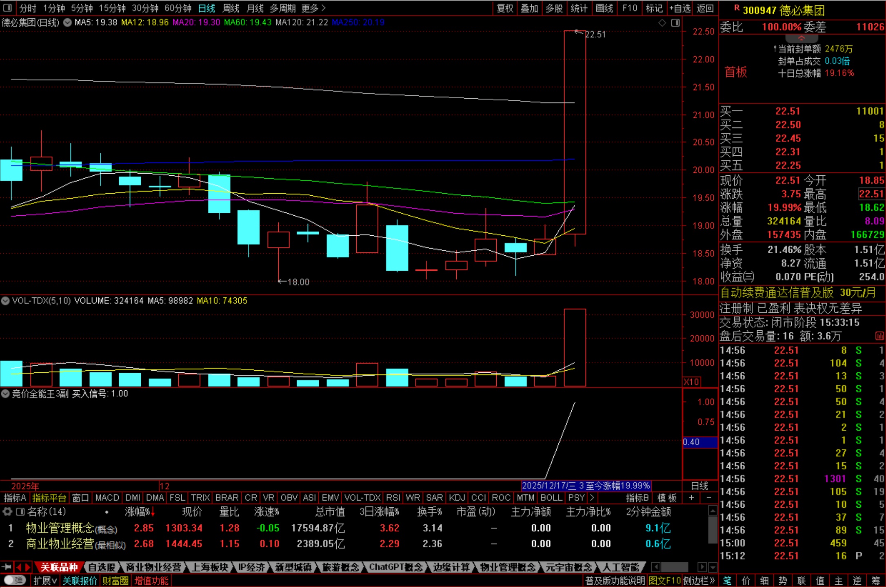The image size is (886, 588).
Task: Collapse the order seal info panel chevron
Action: tap(801, 38)
